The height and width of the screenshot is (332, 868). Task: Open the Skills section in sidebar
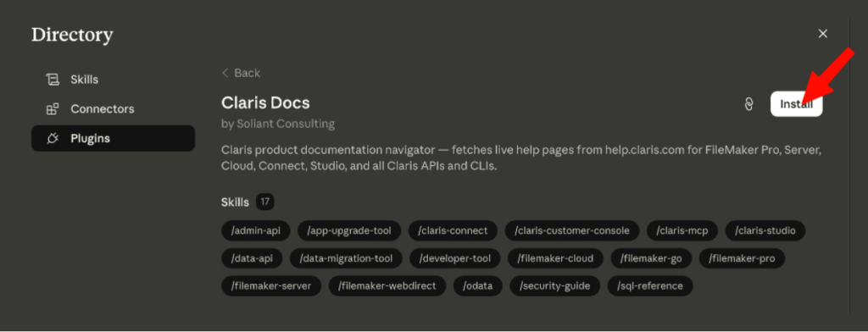click(x=113, y=80)
